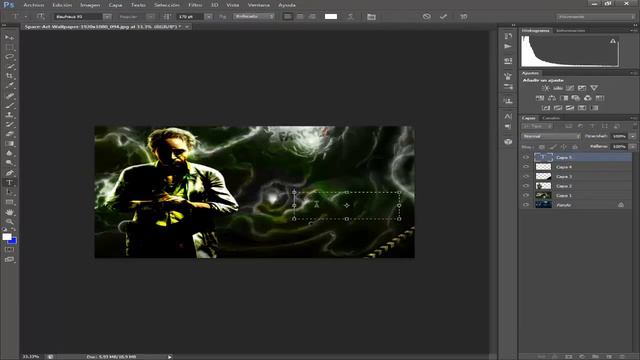Open the layer Fill dropdown arrow
Image resolution: width=640 pixels, height=360 pixels.
click(x=633, y=146)
